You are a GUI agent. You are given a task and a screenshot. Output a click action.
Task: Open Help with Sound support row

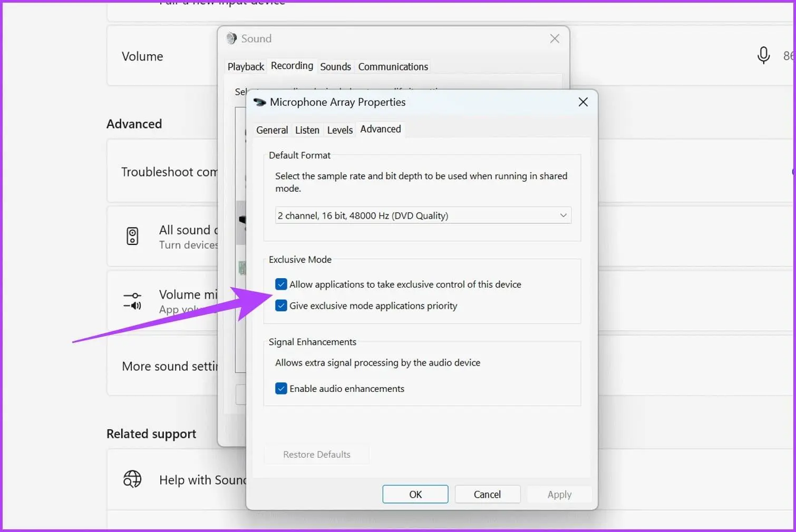(x=177, y=479)
